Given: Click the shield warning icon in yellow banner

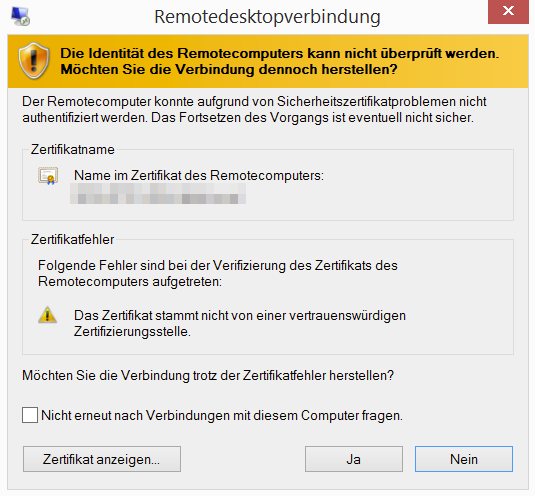Looking at the screenshot, I should click(x=34, y=61).
